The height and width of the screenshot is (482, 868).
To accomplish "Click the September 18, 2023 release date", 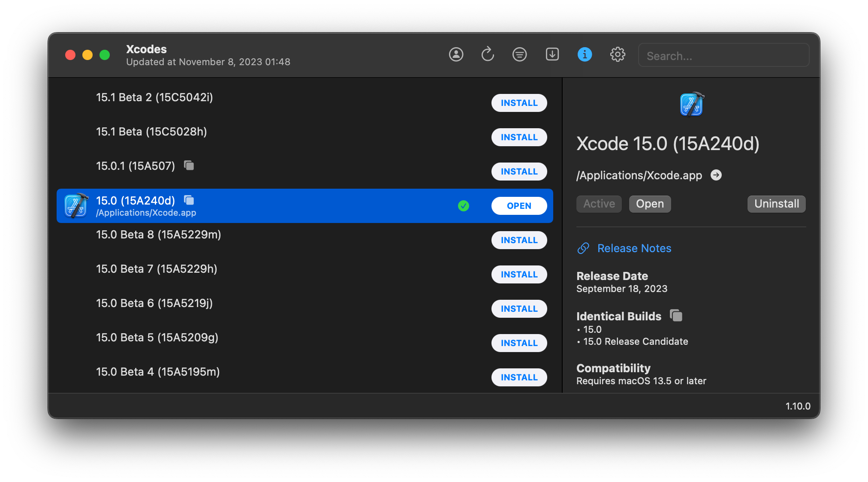I will [622, 289].
